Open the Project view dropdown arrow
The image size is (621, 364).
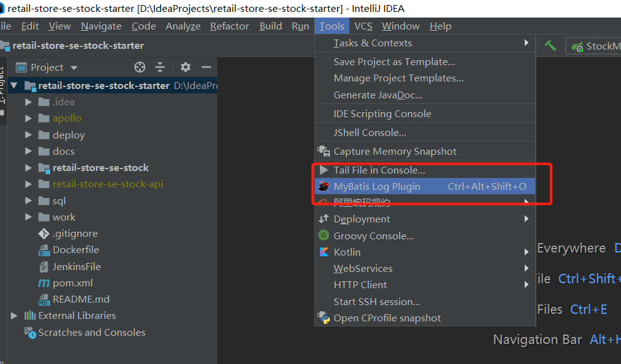click(73, 68)
